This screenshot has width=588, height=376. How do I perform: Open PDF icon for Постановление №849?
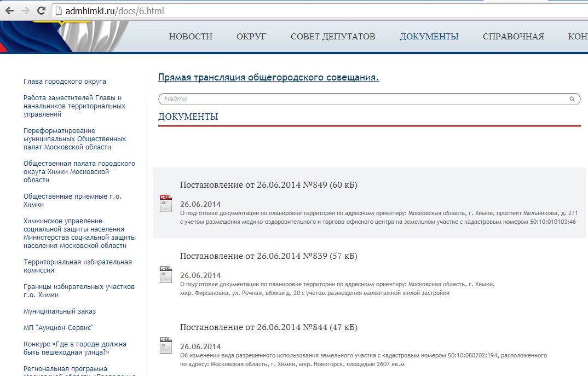click(165, 203)
